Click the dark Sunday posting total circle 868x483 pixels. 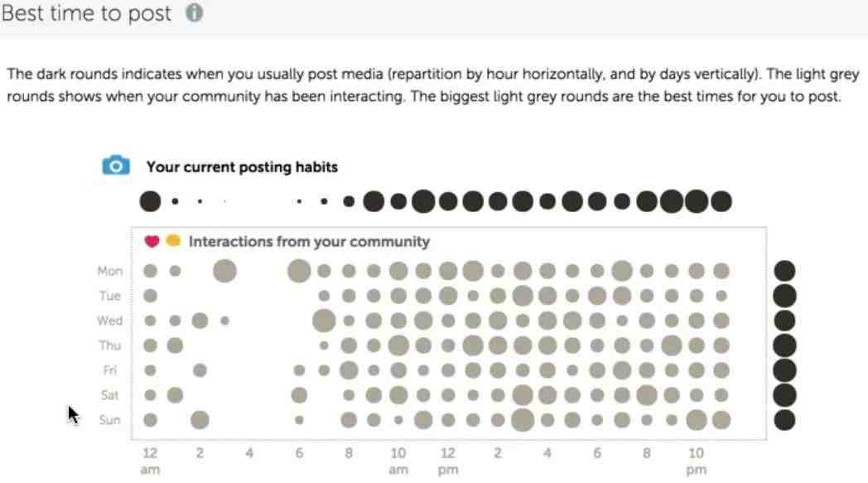tap(784, 420)
